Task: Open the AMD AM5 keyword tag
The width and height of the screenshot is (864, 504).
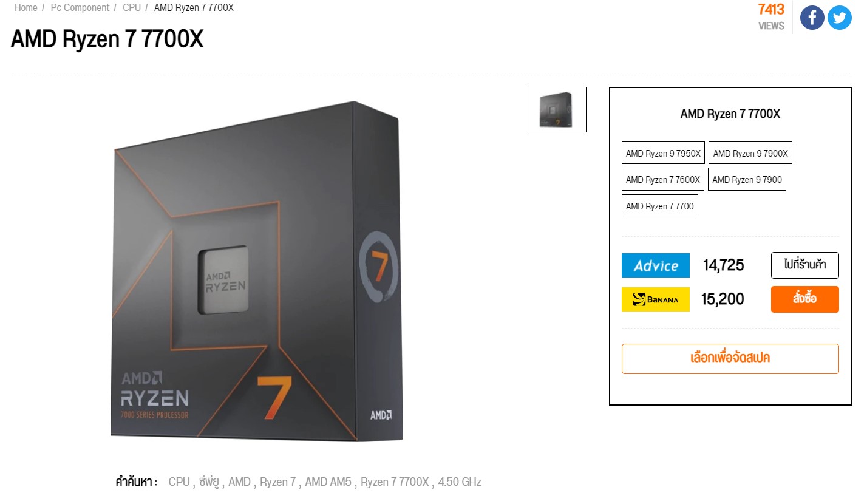Action: pos(328,482)
